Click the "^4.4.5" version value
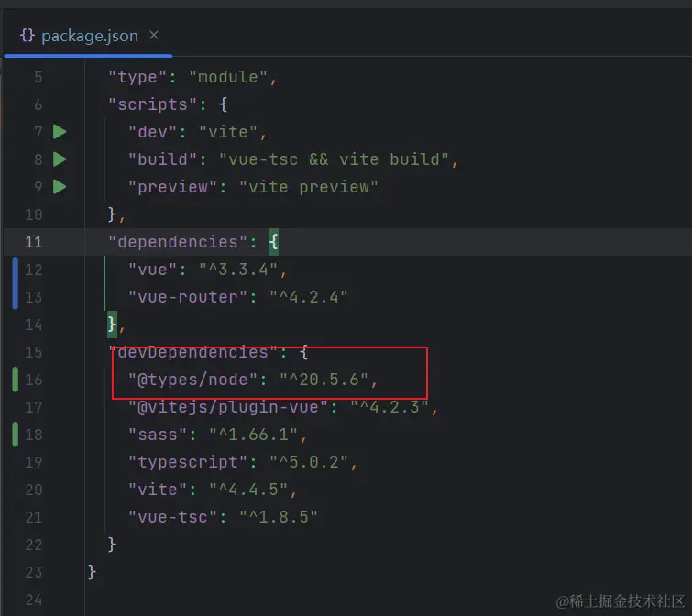The width and height of the screenshot is (692, 616). click(248, 489)
